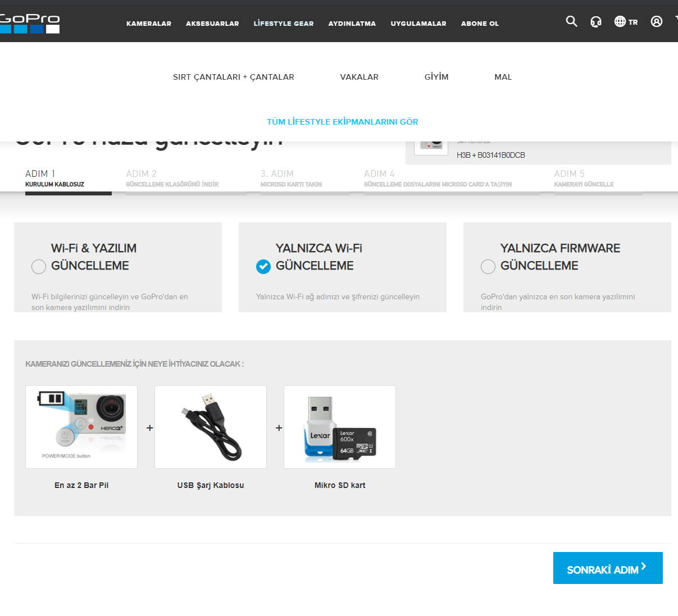
Task: Open the AYDINLATMA menu
Action: point(352,24)
